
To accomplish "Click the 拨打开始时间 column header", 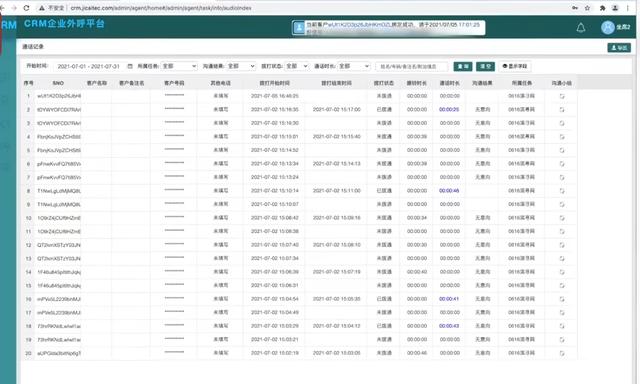I will (x=274, y=83).
